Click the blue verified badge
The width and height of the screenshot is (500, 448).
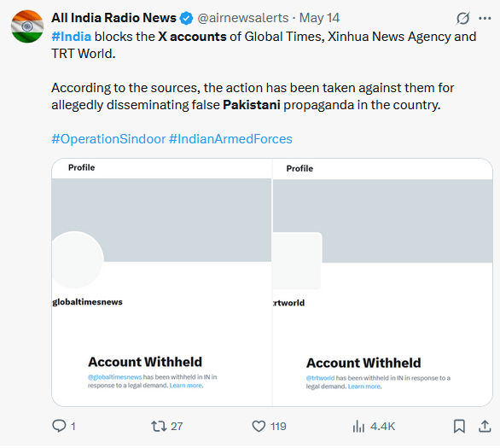click(186, 18)
